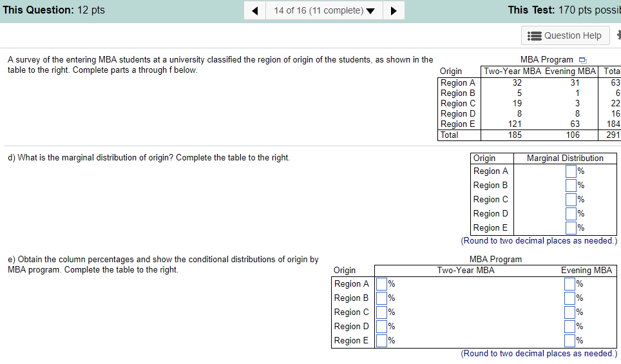Viewport: 621px width, 364px height.
Task: Click Evening MBA percentage box for Region E
Action: pyautogui.click(x=569, y=341)
